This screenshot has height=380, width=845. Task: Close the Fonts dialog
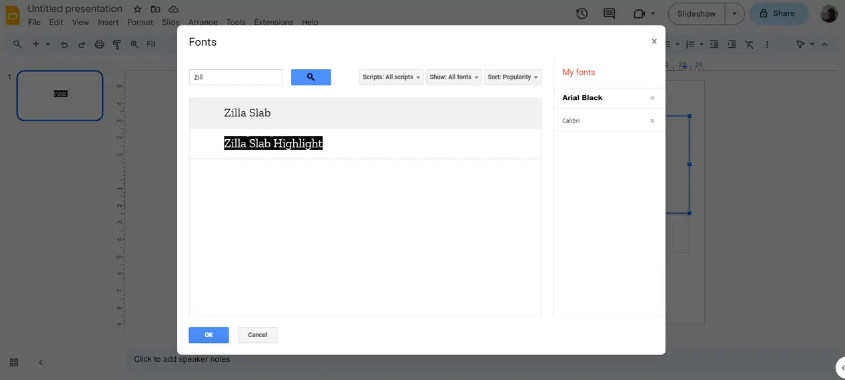(x=654, y=42)
